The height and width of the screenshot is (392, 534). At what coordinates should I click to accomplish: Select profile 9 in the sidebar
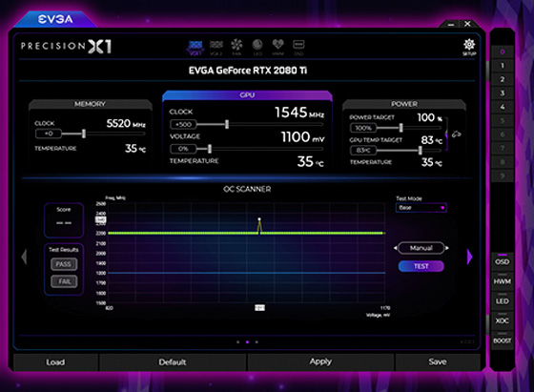coord(503,175)
